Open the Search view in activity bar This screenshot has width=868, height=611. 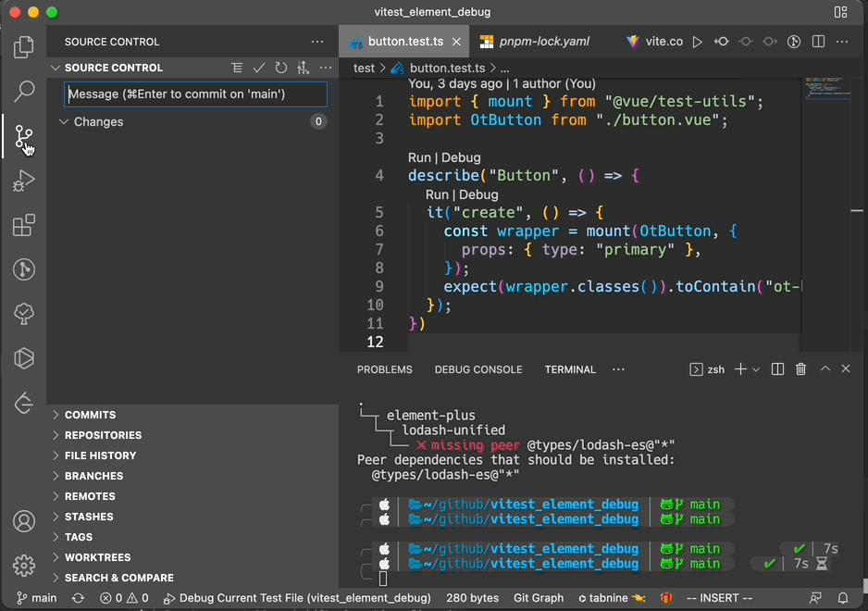24,92
